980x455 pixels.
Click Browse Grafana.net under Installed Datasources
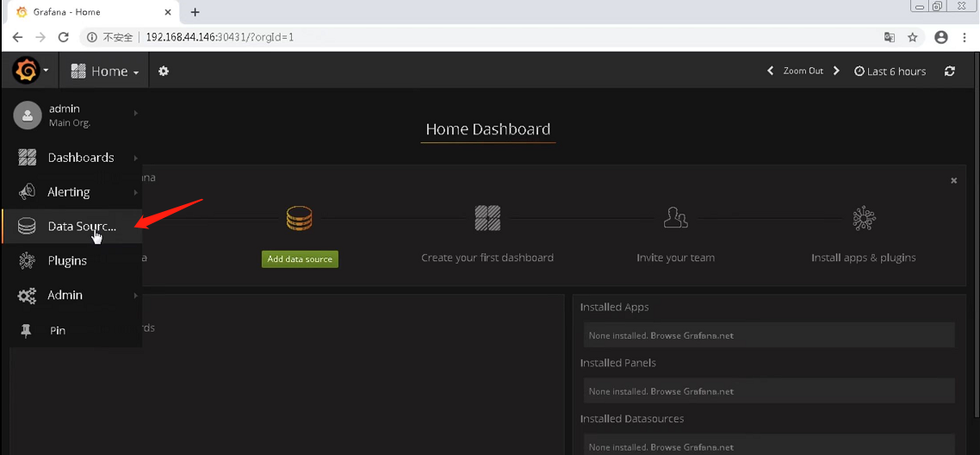pyautogui.click(x=692, y=447)
